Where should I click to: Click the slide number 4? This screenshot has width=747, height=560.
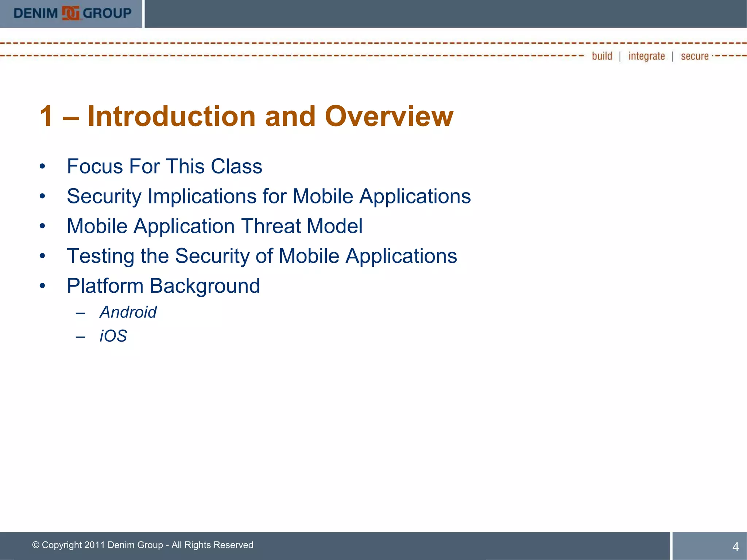tap(735, 547)
